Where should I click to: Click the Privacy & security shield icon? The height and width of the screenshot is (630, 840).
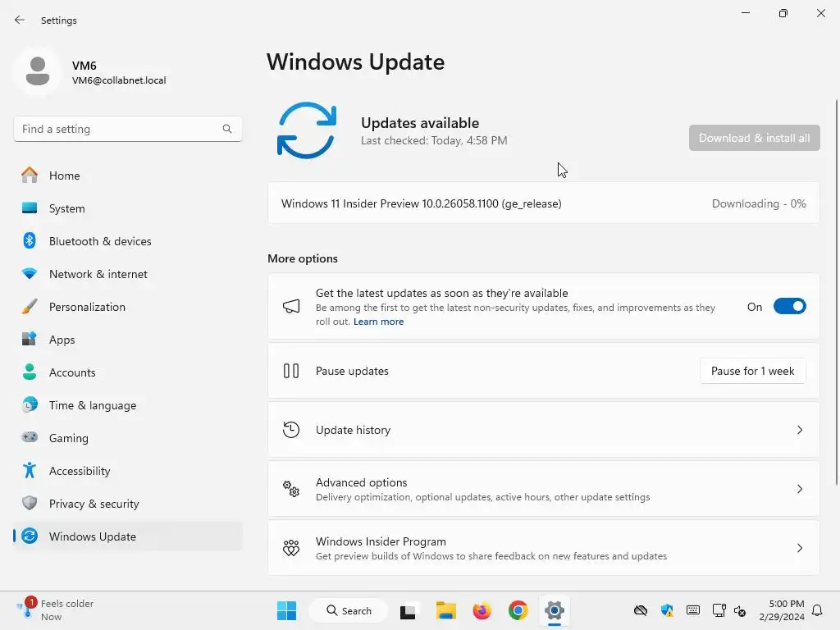pos(30,503)
